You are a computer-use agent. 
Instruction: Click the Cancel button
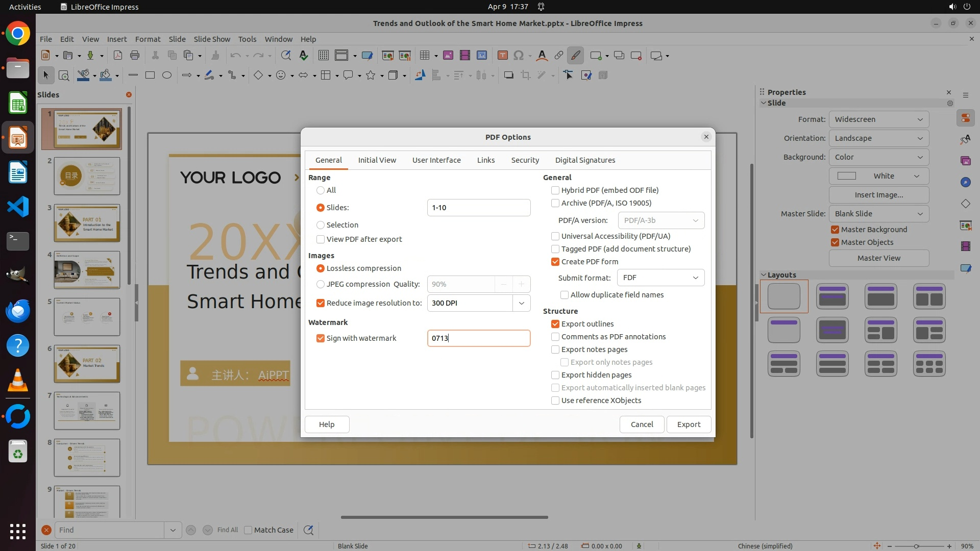(x=642, y=424)
